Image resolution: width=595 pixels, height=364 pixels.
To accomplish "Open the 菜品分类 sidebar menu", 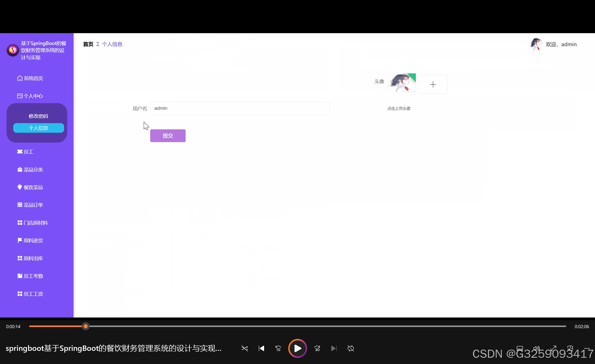I will [x=30, y=170].
